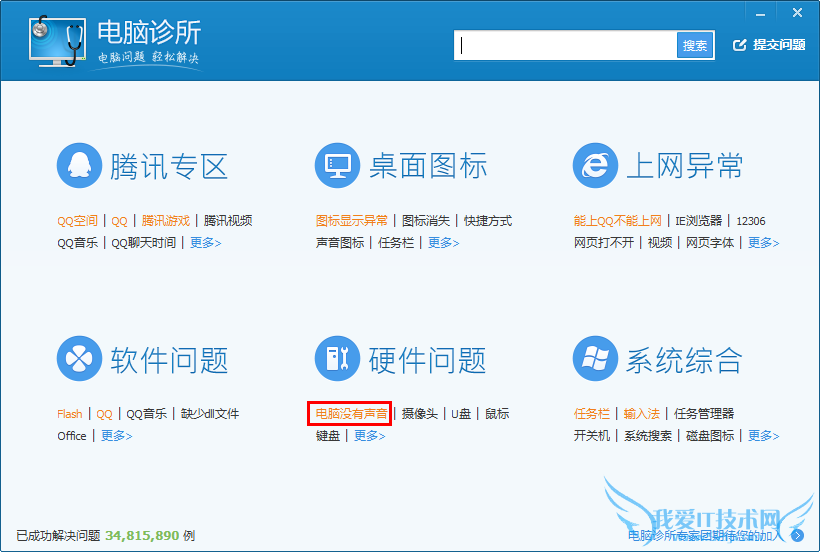The image size is (820, 552).
Task: Select the QQ空间 link
Action: coord(77,221)
